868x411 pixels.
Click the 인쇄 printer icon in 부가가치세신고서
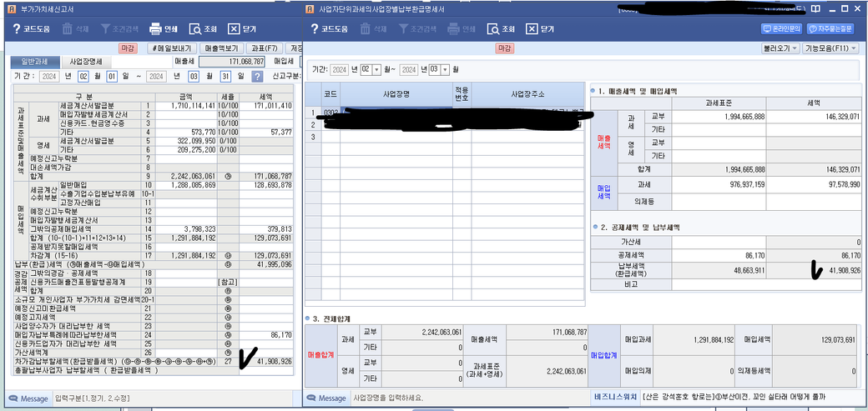pyautogui.click(x=164, y=28)
